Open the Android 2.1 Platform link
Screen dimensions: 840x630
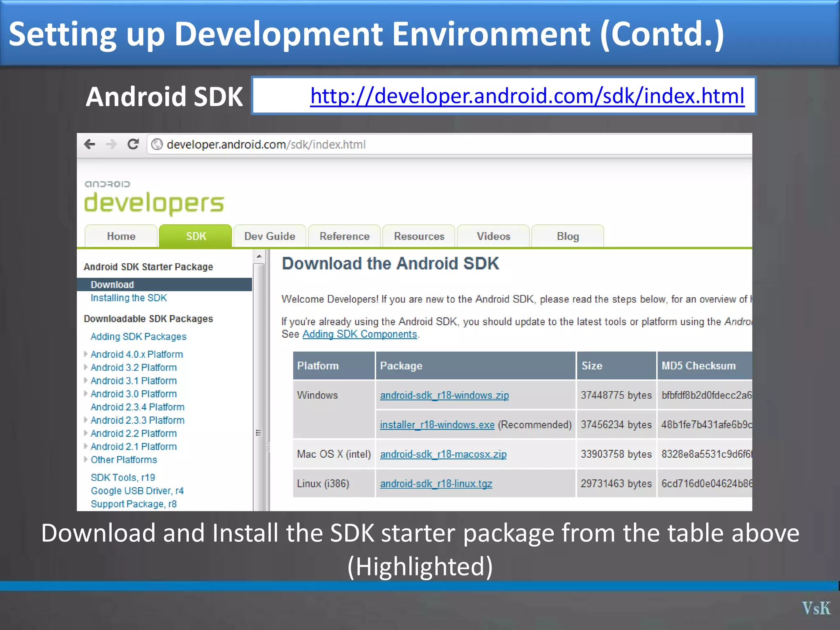tap(134, 446)
